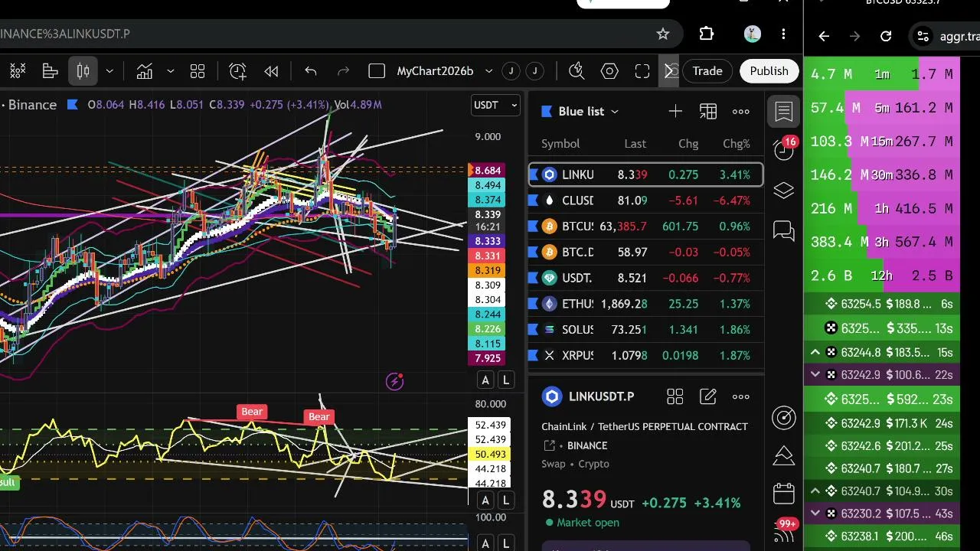Viewport: 980px width, 551px height.
Task: Toggle auto scale on the price axis
Action: coord(485,380)
